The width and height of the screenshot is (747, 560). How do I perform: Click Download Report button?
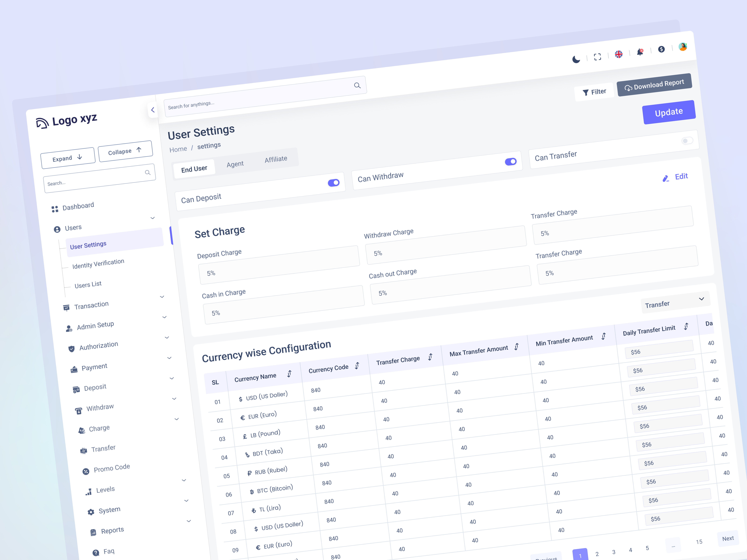tap(654, 85)
